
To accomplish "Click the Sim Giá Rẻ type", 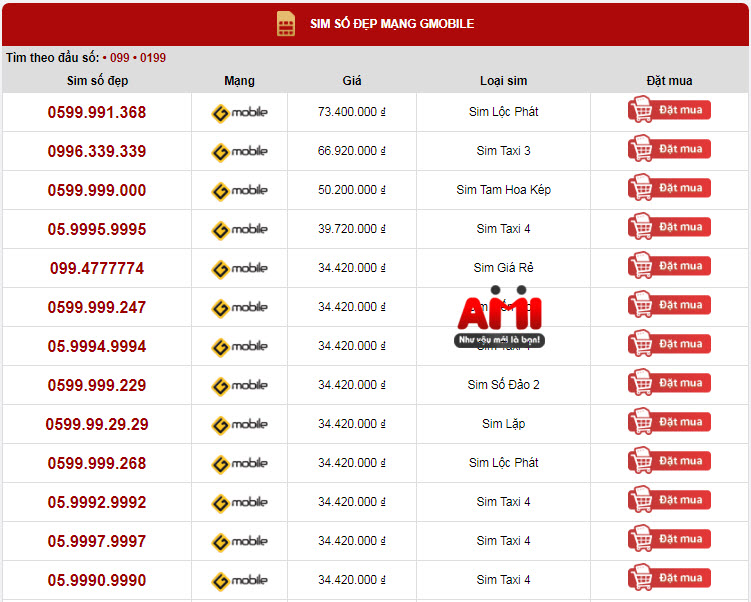I will pos(503,267).
